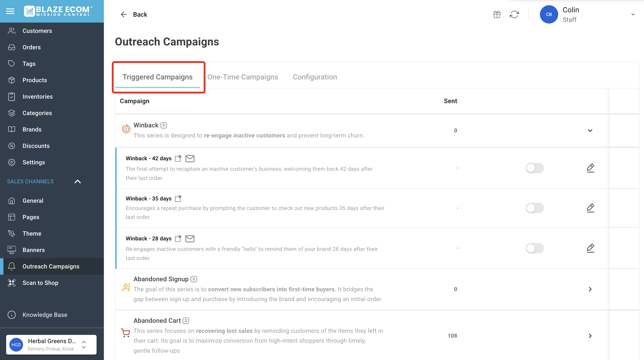Click the refresh sync icon
644x360 pixels.
(x=514, y=15)
